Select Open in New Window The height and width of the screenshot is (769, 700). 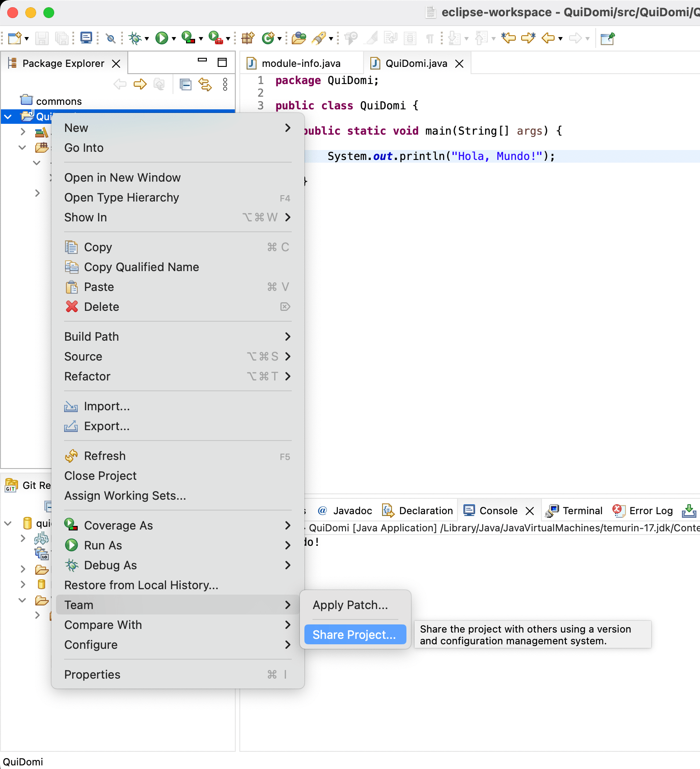pos(178,178)
